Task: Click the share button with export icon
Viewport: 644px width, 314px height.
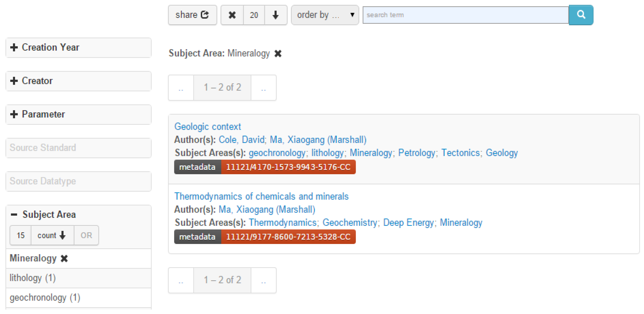Action: [192, 15]
